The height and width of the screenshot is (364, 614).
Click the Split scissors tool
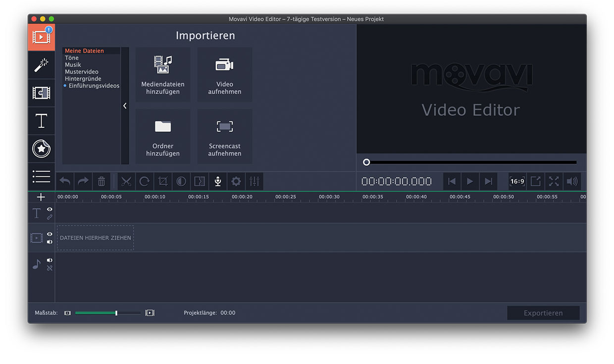coord(126,181)
